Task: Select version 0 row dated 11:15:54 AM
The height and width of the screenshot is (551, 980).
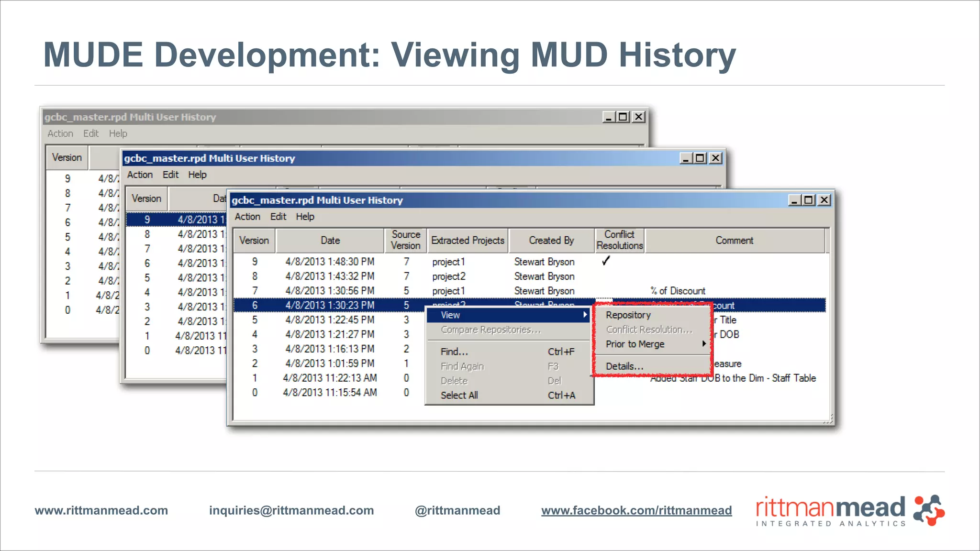Action: tap(329, 393)
